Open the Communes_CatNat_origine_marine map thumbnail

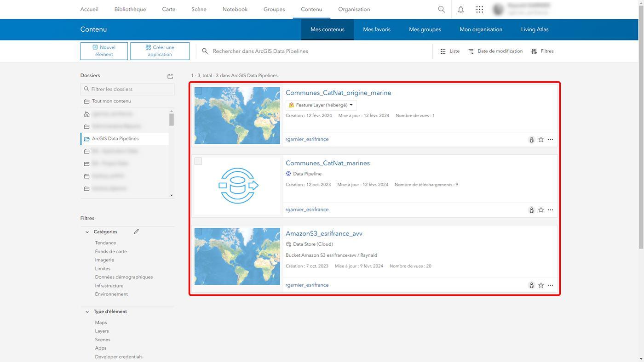click(x=237, y=116)
